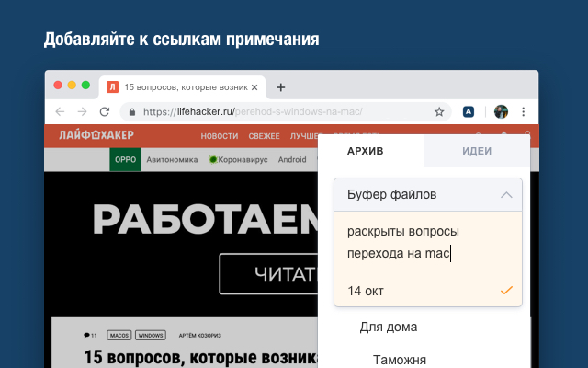588x368 pixels.
Task: Click the MACOS tag
Action: point(119,335)
